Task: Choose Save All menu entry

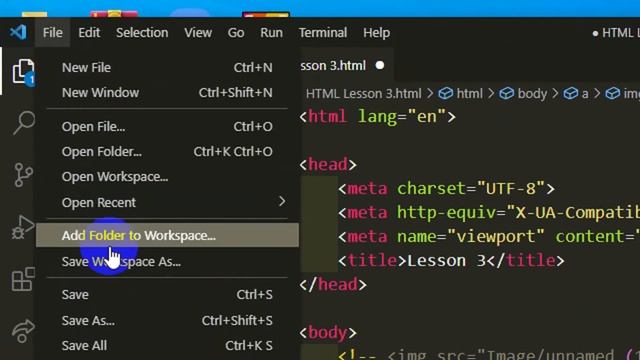Action: 167,346
